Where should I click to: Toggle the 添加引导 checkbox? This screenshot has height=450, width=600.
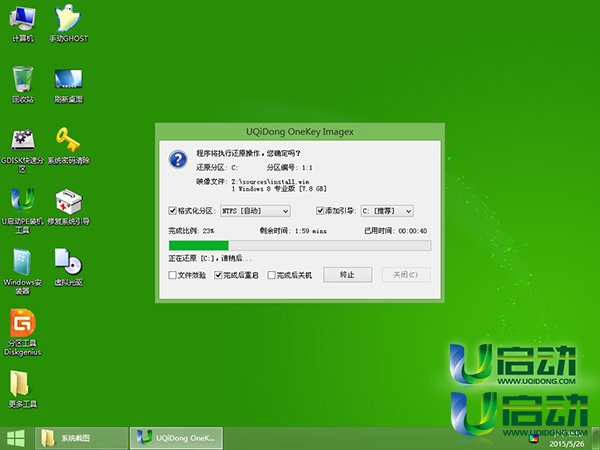[x=320, y=211]
